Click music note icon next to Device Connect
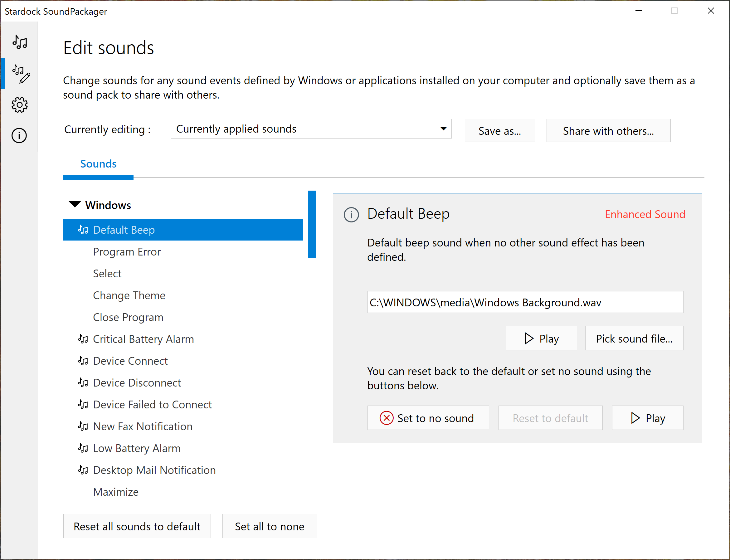The width and height of the screenshot is (730, 560). click(x=83, y=361)
